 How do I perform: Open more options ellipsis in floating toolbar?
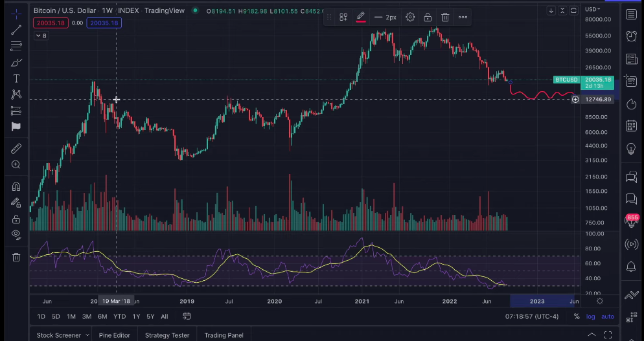point(463,17)
